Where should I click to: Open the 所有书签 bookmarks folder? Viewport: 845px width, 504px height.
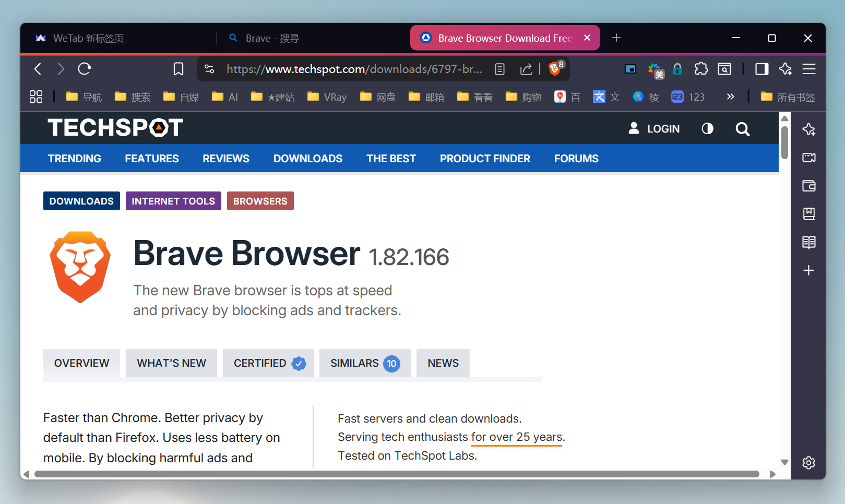point(788,97)
